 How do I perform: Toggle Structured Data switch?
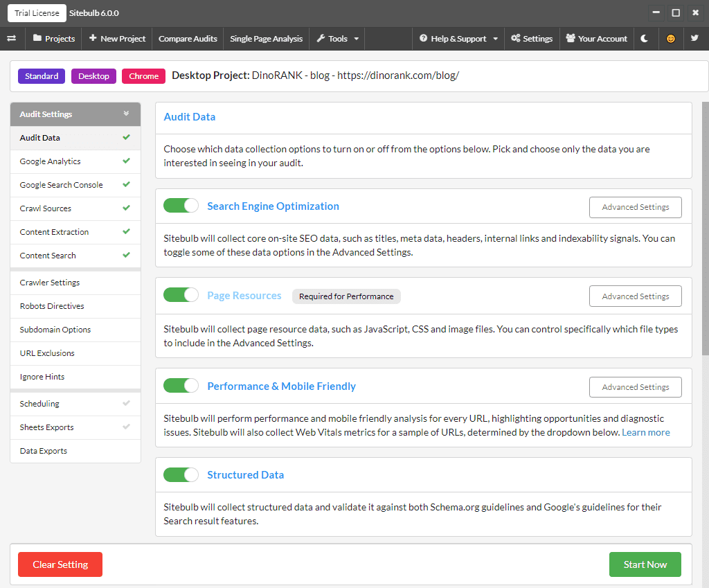tap(181, 474)
